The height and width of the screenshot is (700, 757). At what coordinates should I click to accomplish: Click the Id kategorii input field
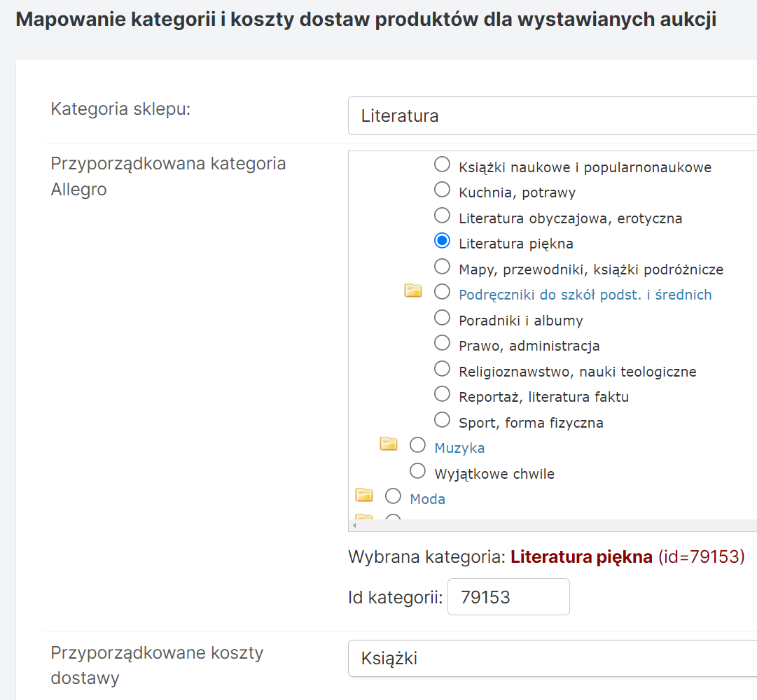point(508,597)
